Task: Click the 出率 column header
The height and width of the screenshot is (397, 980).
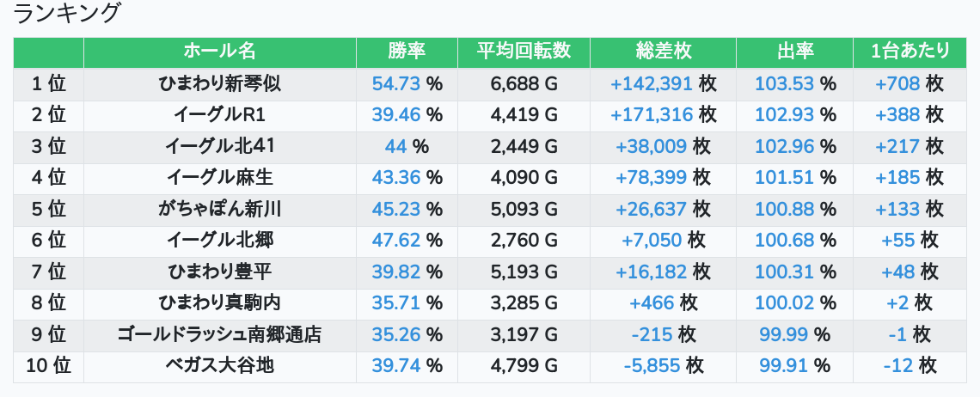Action: click(x=794, y=52)
